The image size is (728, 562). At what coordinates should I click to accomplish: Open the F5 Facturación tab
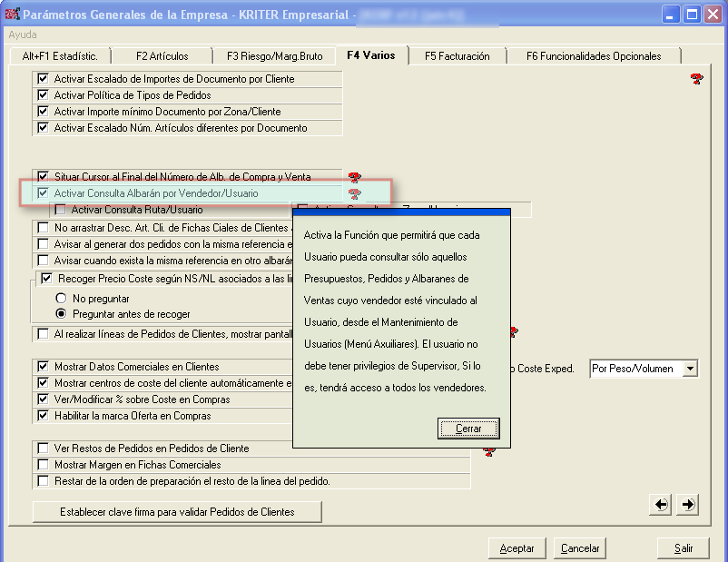pyautogui.click(x=457, y=56)
